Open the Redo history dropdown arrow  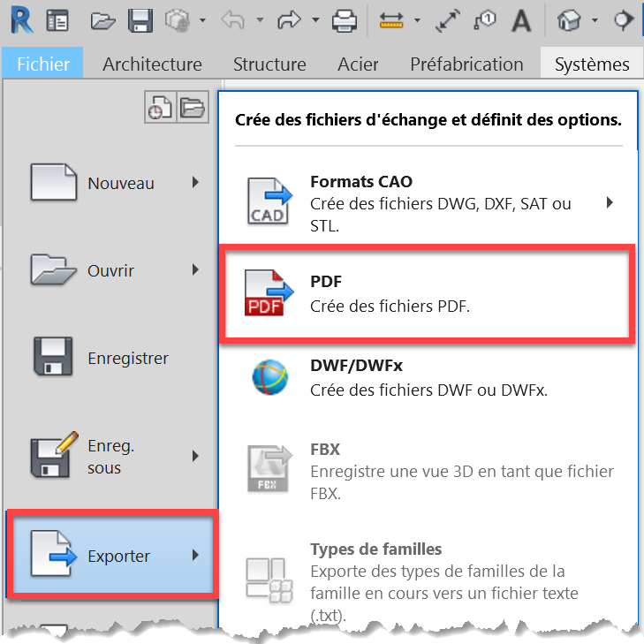click(315, 19)
